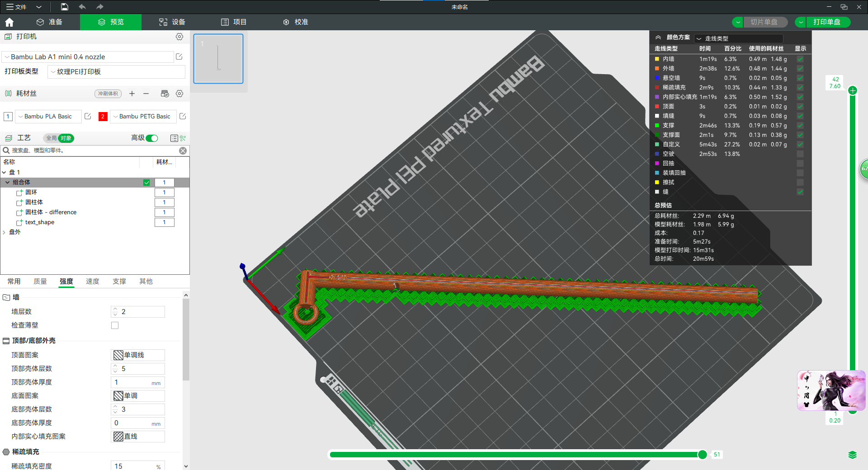Collapse the 组合体 tree node
The image size is (868, 470).
coord(7,183)
